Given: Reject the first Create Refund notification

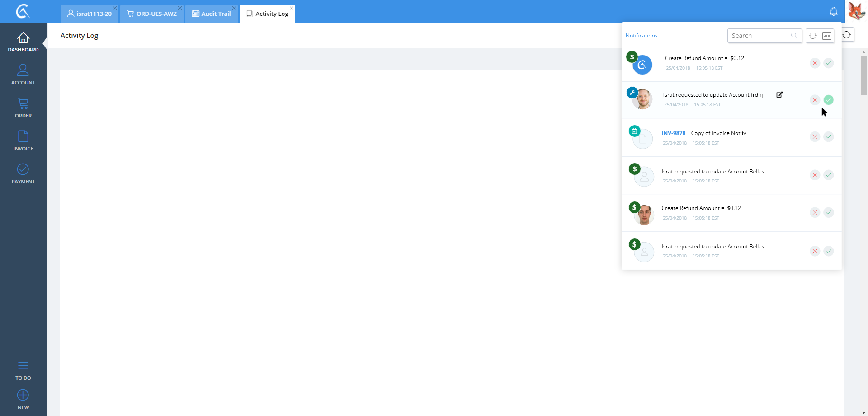Looking at the screenshot, I should 815,63.
